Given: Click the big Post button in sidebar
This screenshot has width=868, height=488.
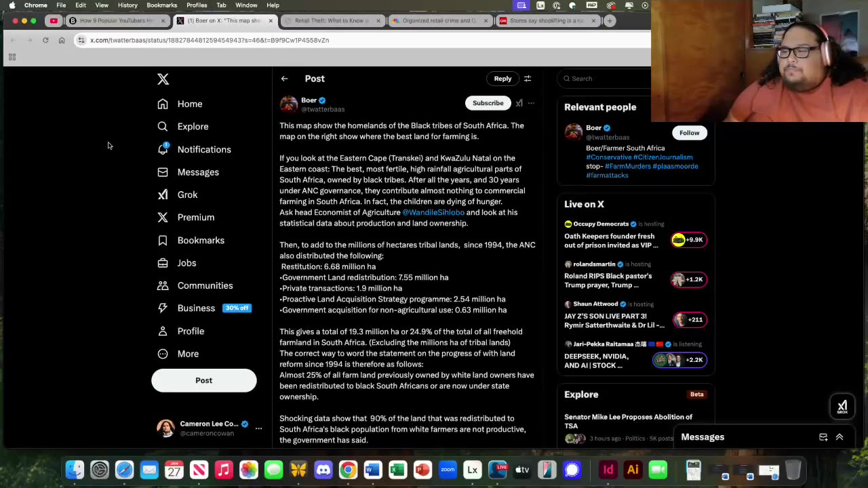Looking at the screenshot, I should (203, 380).
